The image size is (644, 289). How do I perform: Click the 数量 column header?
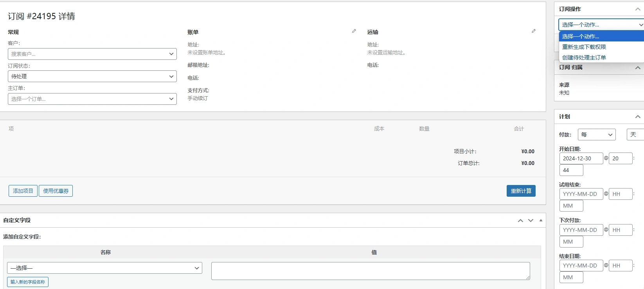(x=424, y=129)
